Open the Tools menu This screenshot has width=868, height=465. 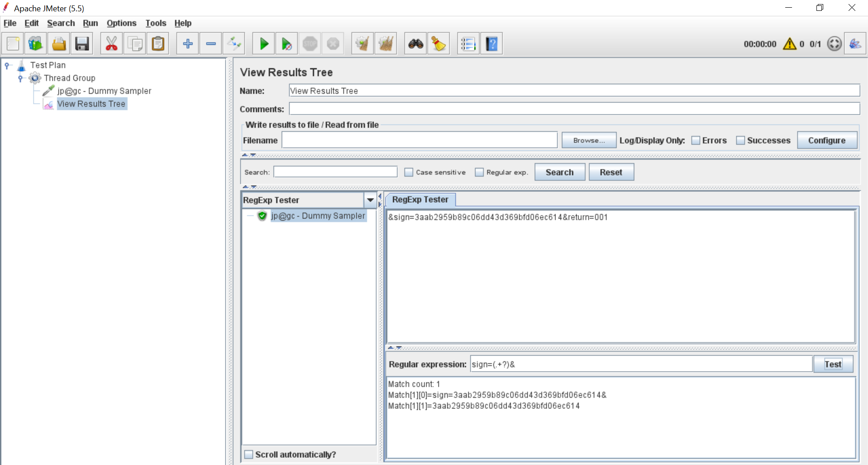156,23
